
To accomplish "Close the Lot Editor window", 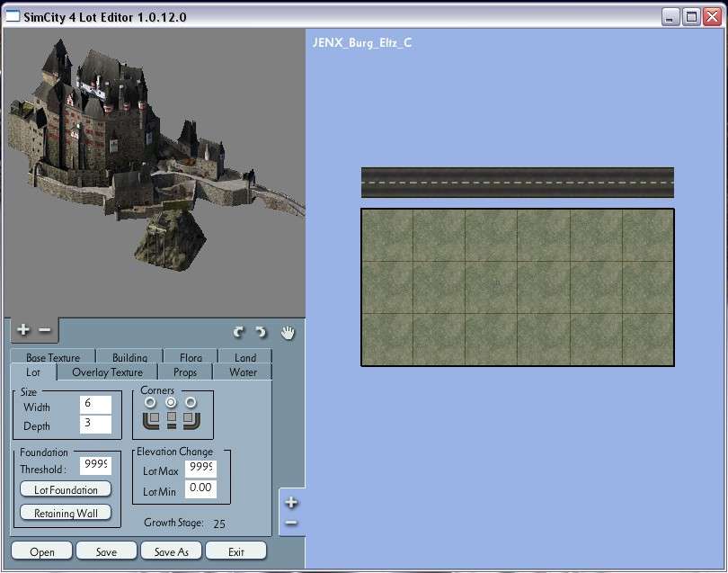I will [x=712, y=17].
